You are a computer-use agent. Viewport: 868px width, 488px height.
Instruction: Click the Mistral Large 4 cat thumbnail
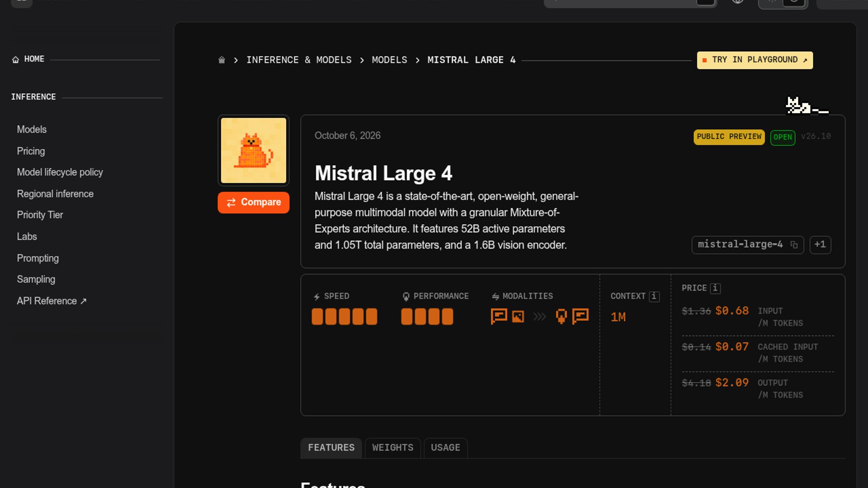pyautogui.click(x=254, y=150)
